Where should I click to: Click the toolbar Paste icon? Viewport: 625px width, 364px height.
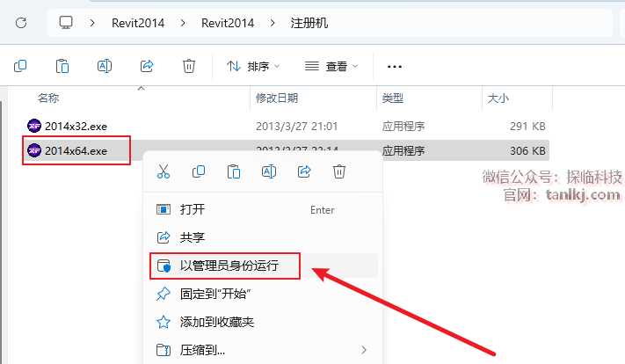point(62,66)
